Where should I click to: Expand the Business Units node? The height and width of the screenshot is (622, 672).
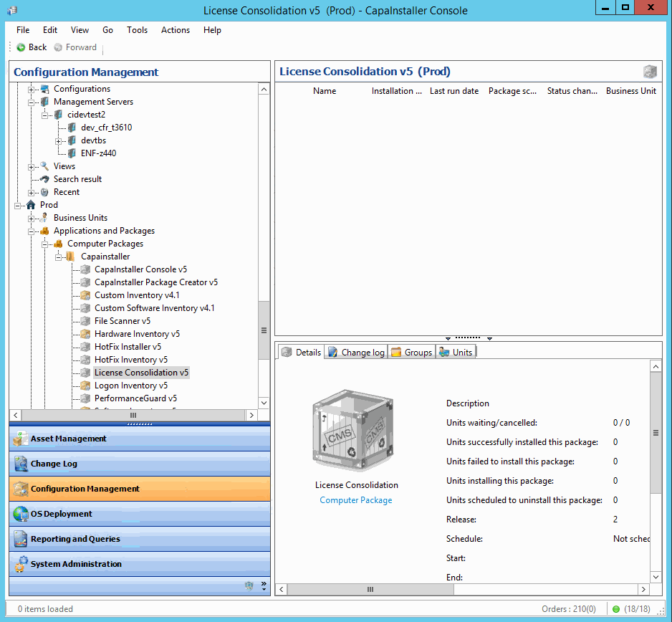coord(32,218)
